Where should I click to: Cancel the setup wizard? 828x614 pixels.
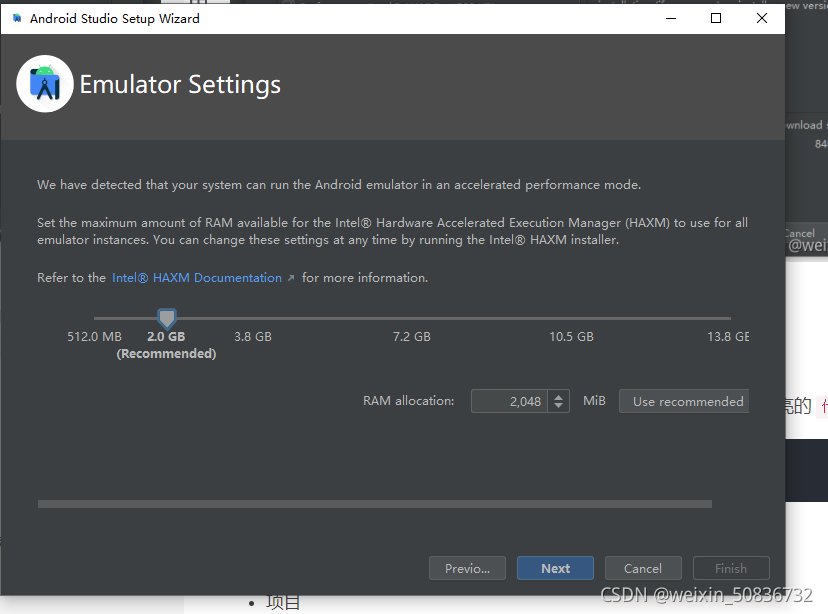(643, 569)
